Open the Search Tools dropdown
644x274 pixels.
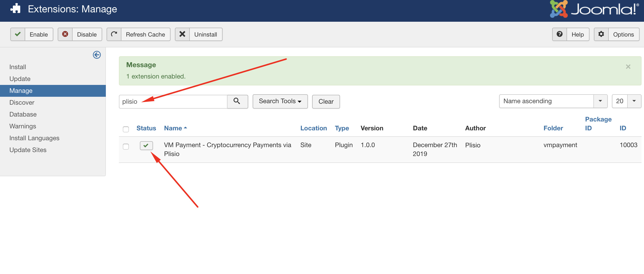click(280, 101)
